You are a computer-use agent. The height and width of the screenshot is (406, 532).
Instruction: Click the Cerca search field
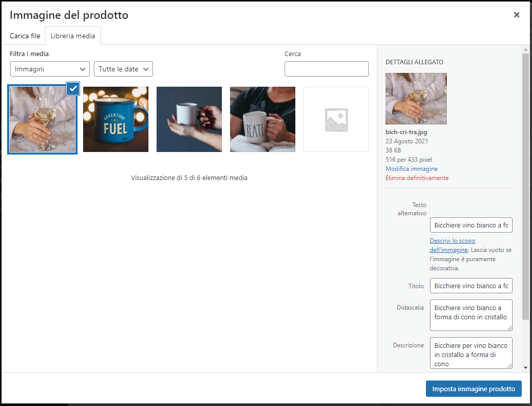pyautogui.click(x=326, y=69)
